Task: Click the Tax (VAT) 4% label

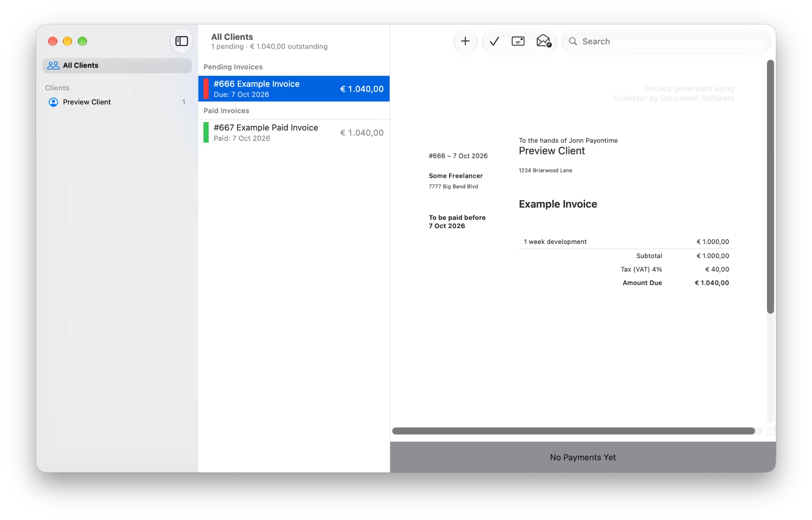Action: click(641, 270)
